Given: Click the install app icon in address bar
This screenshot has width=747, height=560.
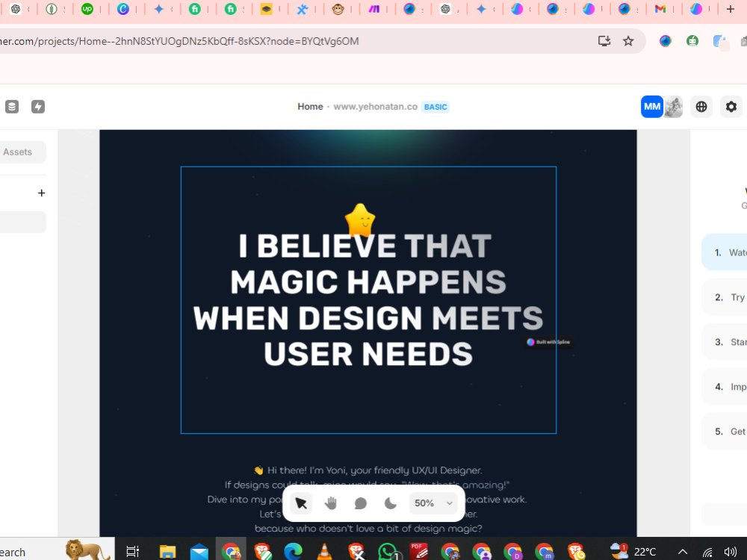Looking at the screenshot, I should tap(604, 41).
